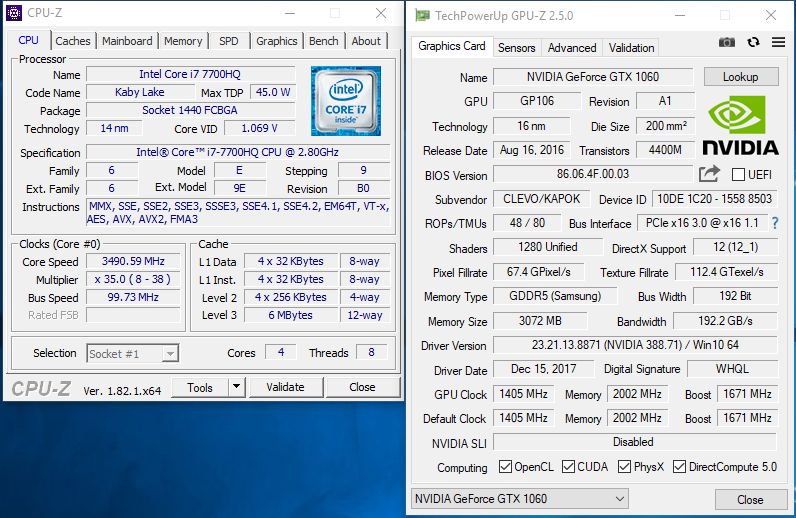Image resolution: width=796 pixels, height=518 pixels.
Task: Click the GPU Clock Boost value 1671 MHz
Action: [x=747, y=394]
